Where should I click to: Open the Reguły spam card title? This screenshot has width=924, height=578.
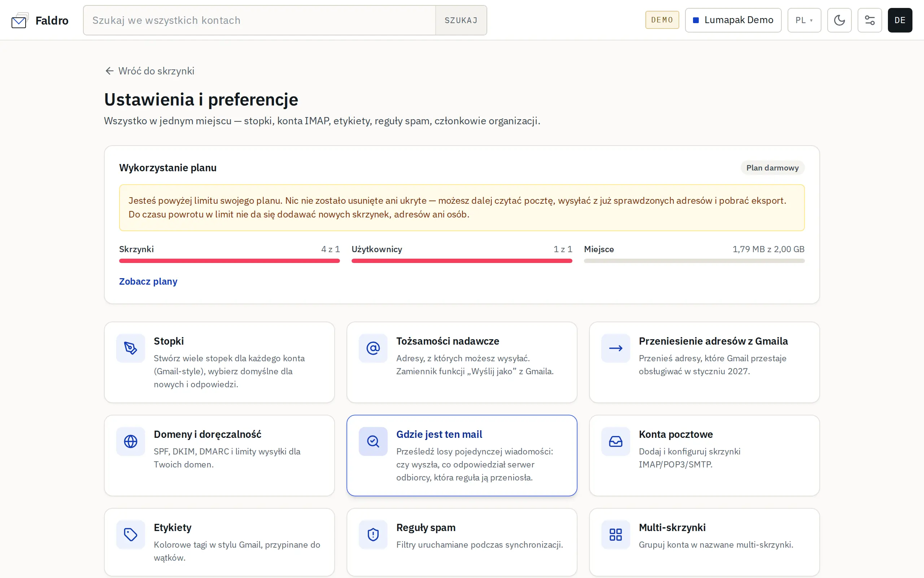click(426, 527)
